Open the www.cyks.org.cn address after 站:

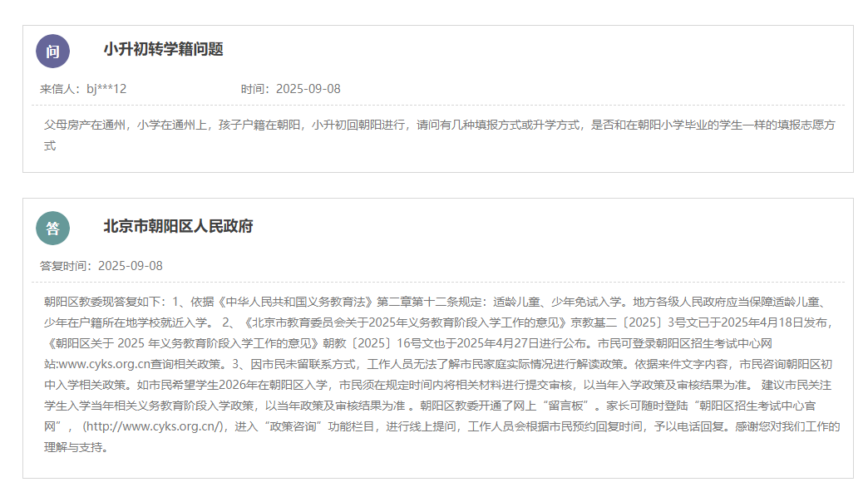click(104, 363)
